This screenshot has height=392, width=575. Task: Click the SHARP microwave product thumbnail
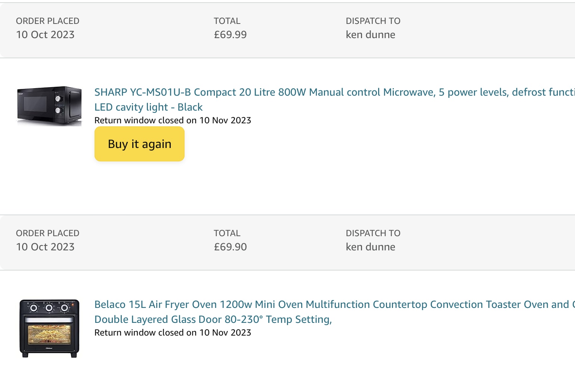coord(49,106)
